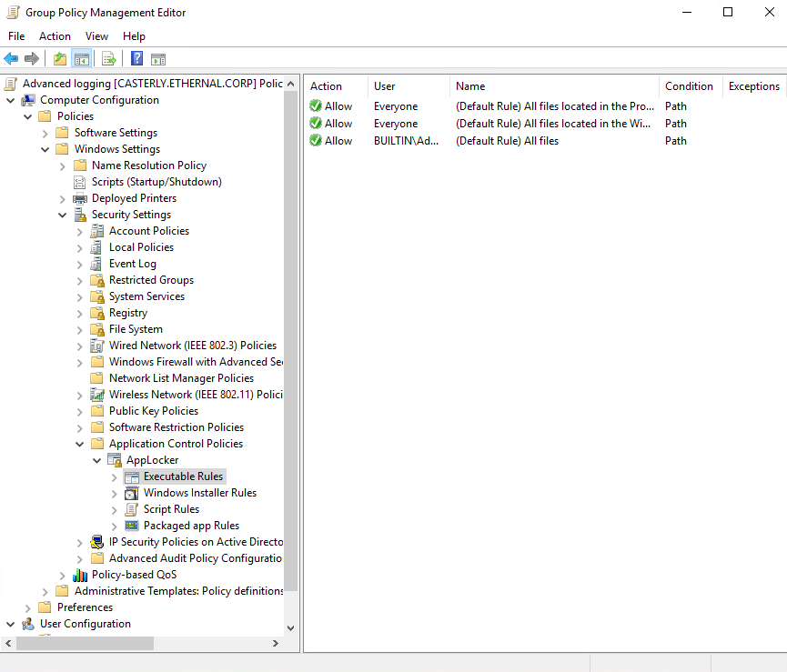Select the AppLocker node icon
Image resolution: width=787 pixels, height=672 pixels.
click(115, 460)
